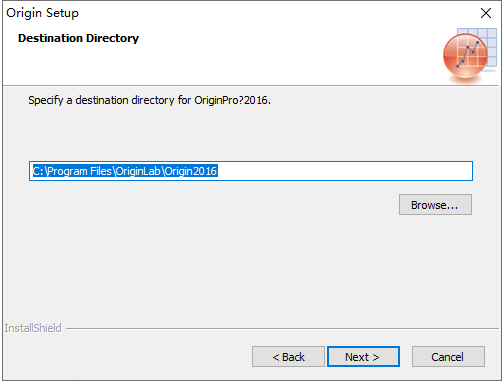Go to previous step with < Back

tap(288, 357)
